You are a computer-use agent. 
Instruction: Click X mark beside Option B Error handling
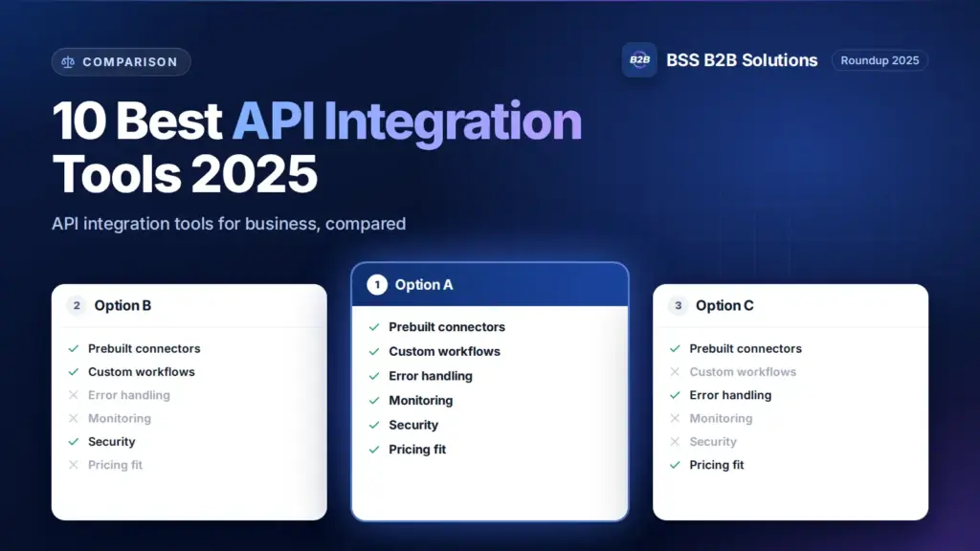pyautogui.click(x=74, y=395)
